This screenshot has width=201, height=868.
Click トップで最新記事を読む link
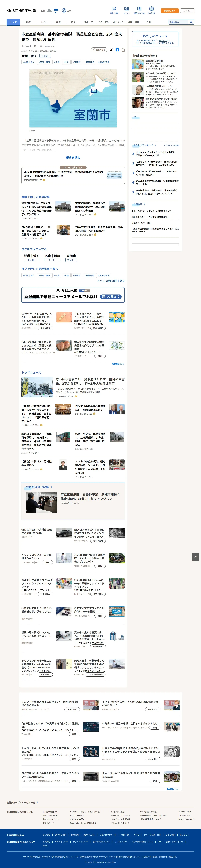coord(111,281)
